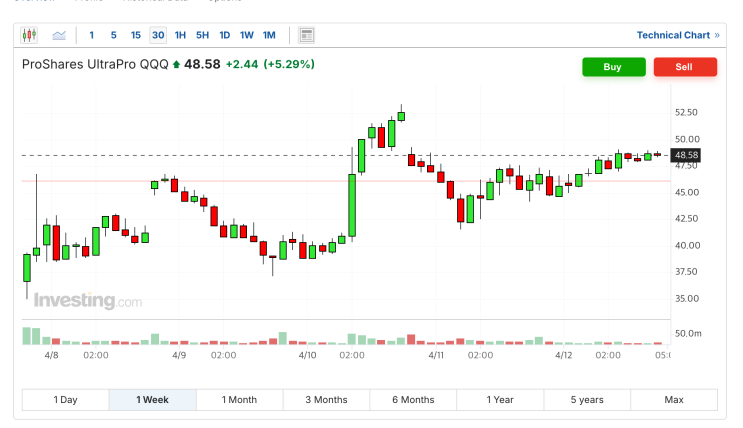743x428 pixels.
Task: Show the 1 Year range
Action: pyautogui.click(x=500, y=400)
